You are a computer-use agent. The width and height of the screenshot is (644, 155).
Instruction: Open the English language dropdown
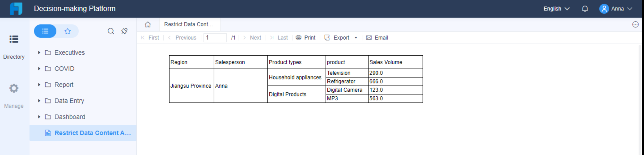[556, 9]
